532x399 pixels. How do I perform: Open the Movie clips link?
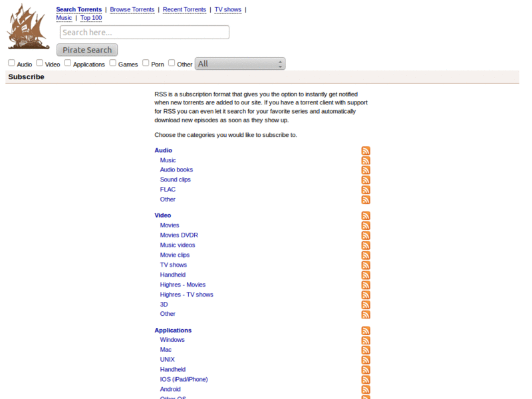click(x=175, y=255)
